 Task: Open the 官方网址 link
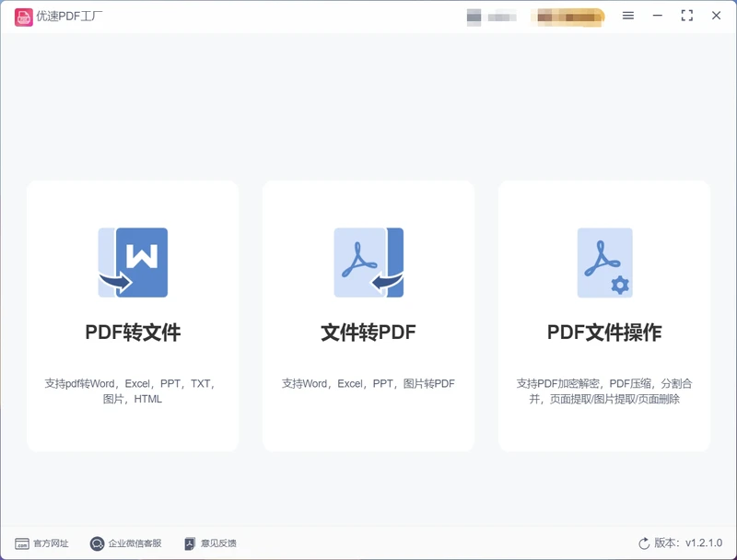51,543
